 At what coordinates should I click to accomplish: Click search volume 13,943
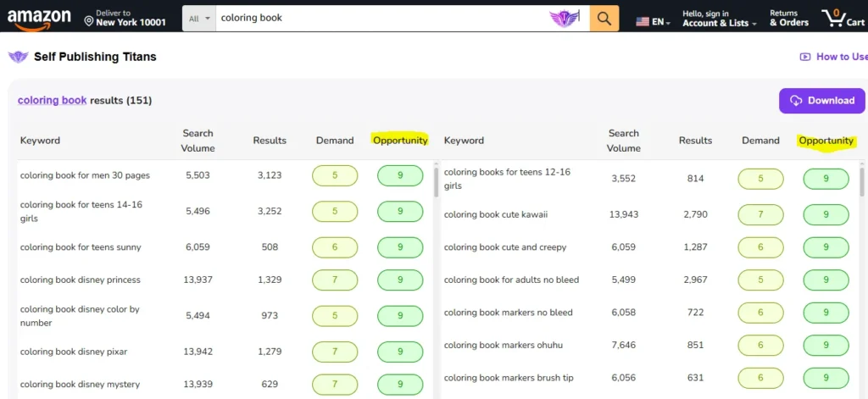[x=624, y=214]
